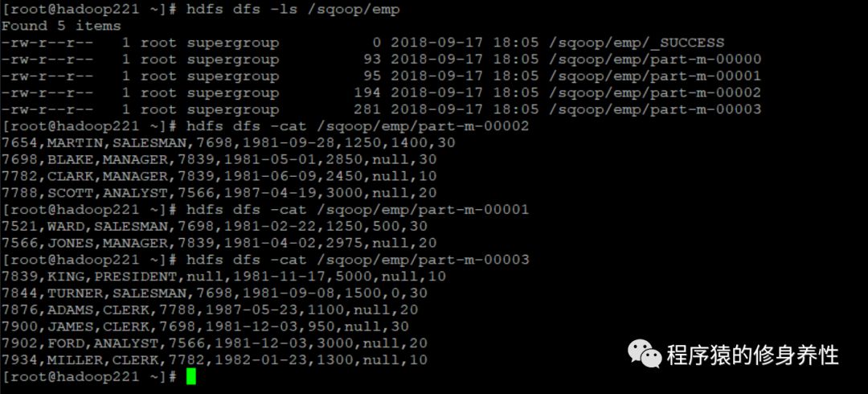Click the 'Found 5 items' output line

pos(61,26)
